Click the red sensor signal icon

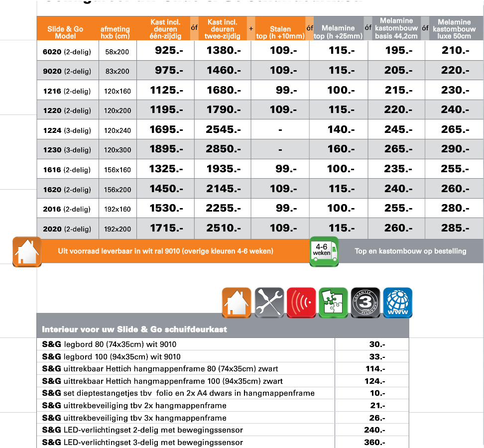coord(301,302)
